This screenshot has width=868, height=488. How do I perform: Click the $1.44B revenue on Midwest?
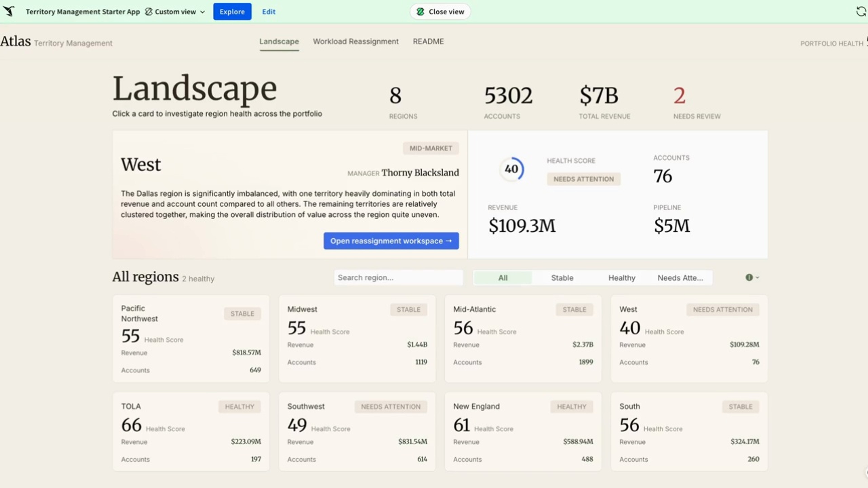(x=417, y=344)
